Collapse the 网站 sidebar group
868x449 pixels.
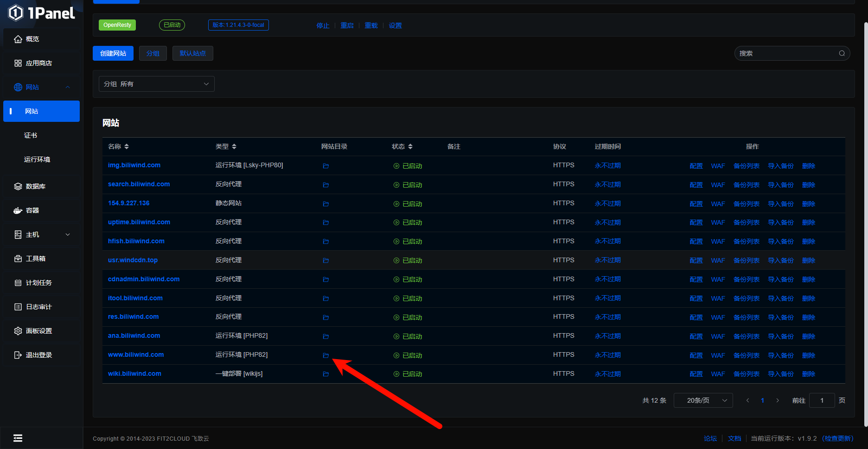pos(42,87)
